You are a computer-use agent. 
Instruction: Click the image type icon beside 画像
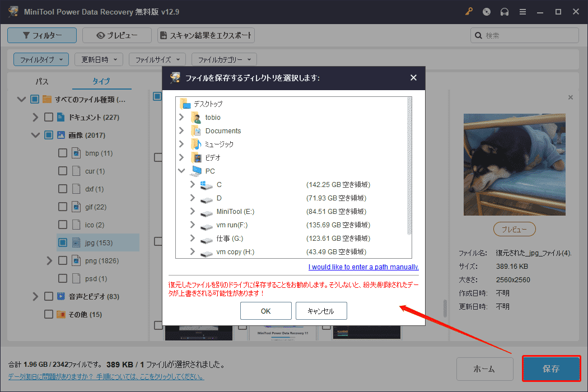point(60,135)
